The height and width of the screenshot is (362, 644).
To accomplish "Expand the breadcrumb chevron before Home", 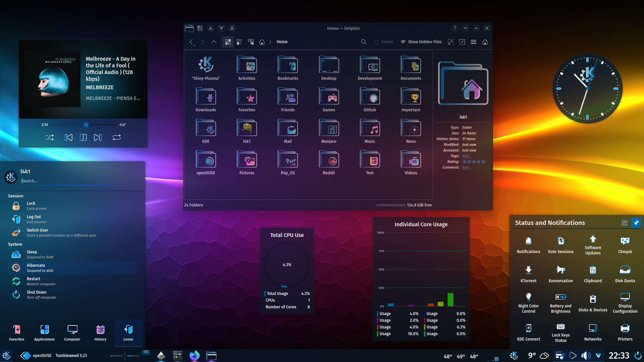I will pyautogui.click(x=270, y=42).
